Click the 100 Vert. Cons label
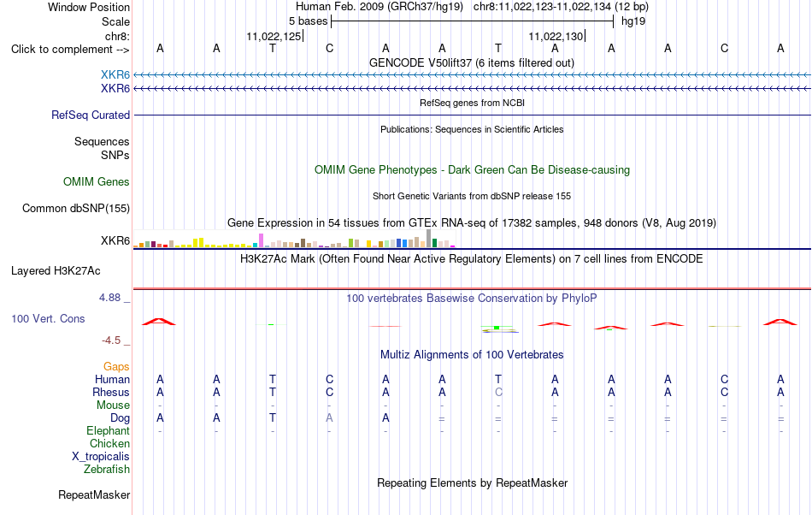 [48, 318]
